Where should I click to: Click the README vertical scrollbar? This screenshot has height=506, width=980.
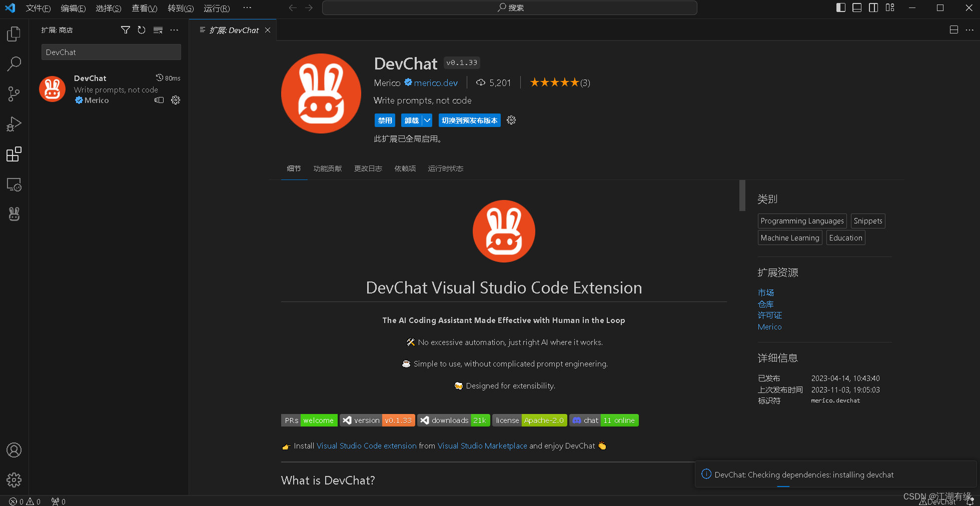pyautogui.click(x=742, y=195)
